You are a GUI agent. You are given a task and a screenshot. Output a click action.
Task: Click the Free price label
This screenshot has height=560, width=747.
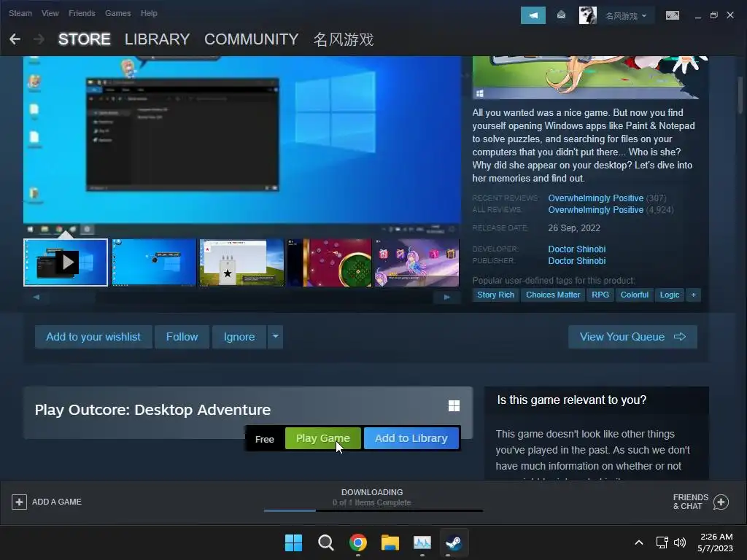click(264, 439)
